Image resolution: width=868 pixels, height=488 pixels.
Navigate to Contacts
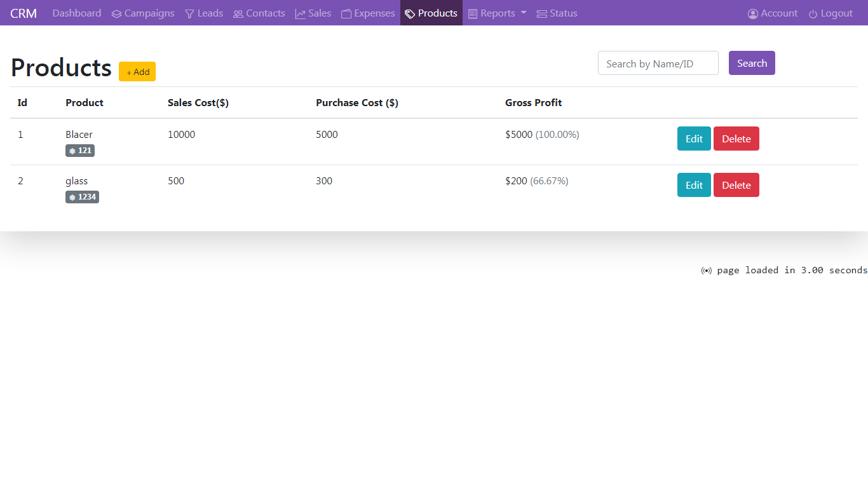(259, 13)
